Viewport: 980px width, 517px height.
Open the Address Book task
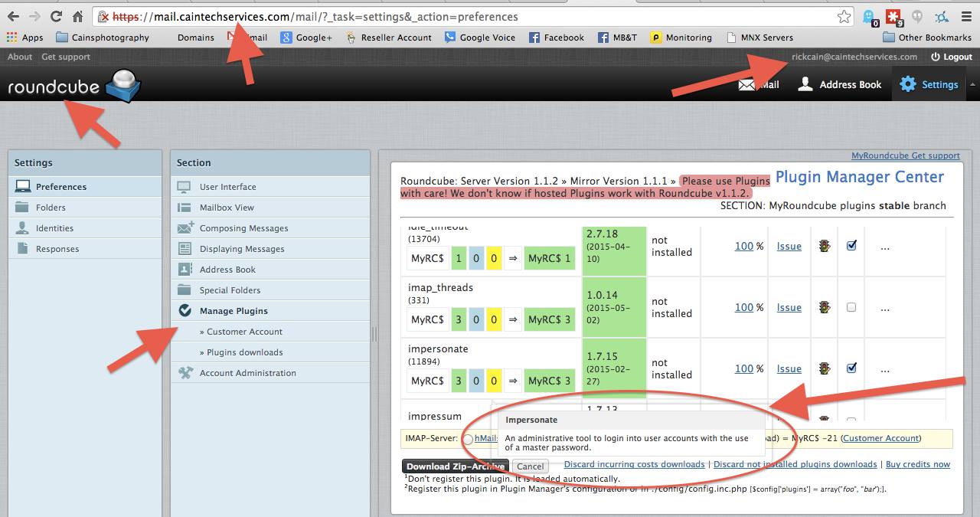pos(840,84)
